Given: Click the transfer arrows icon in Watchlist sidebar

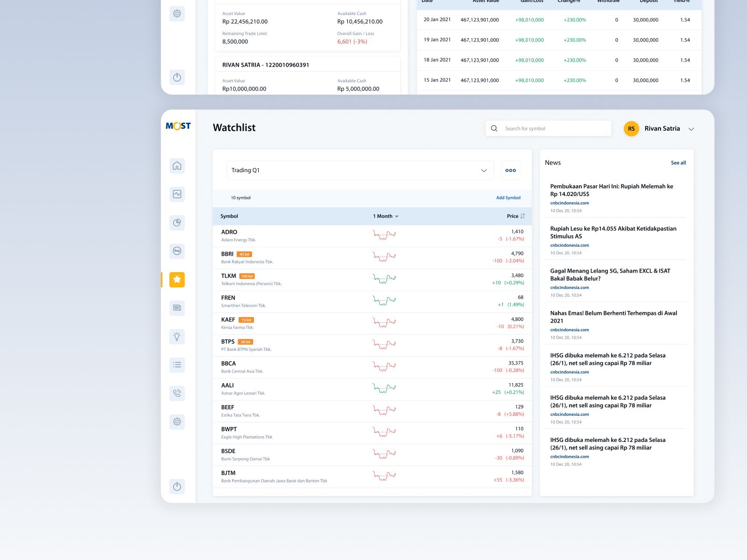Looking at the screenshot, I should tap(177, 251).
